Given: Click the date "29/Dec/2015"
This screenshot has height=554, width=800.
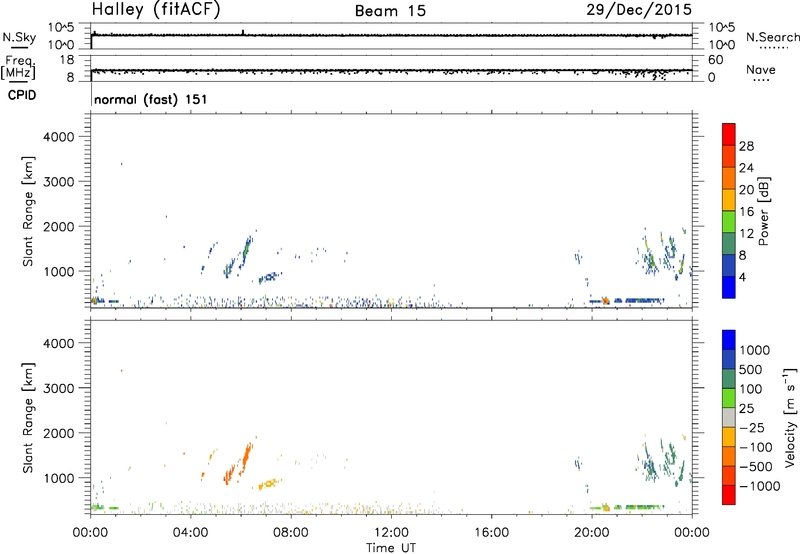Looking at the screenshot, I should [639, 9].
